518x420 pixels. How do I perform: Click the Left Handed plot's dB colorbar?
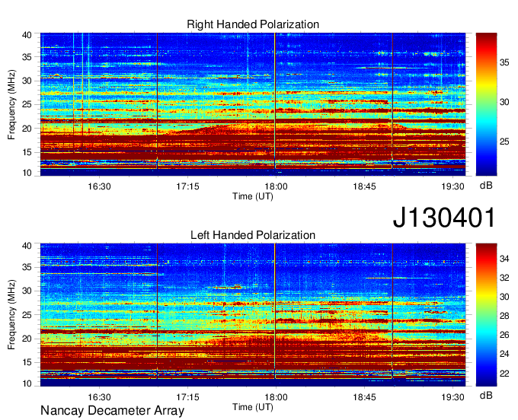486,315
